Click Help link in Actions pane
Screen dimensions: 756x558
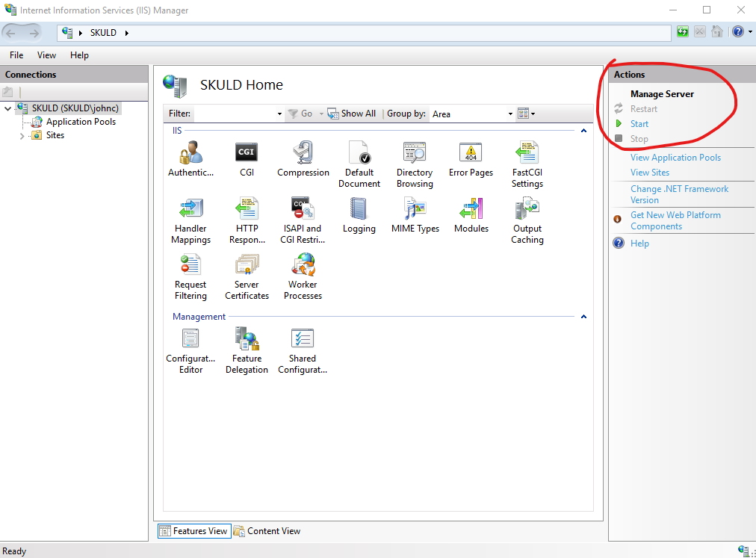coord(639,244)
